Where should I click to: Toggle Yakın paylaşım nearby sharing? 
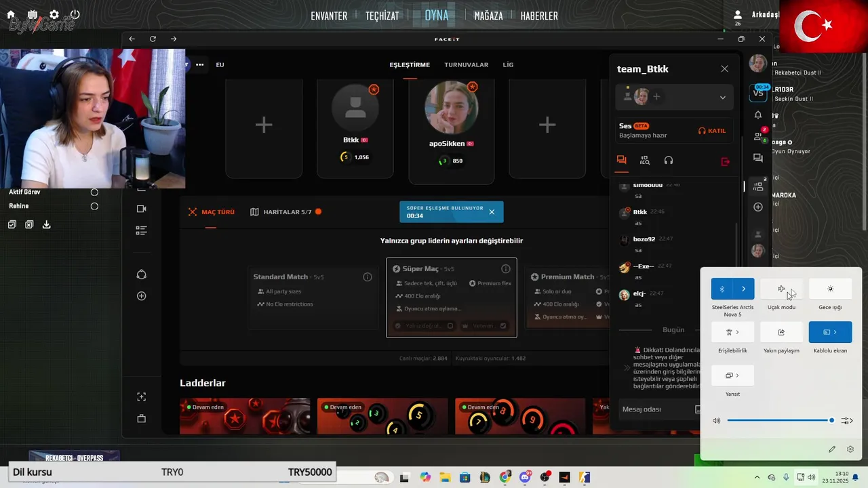781,332
